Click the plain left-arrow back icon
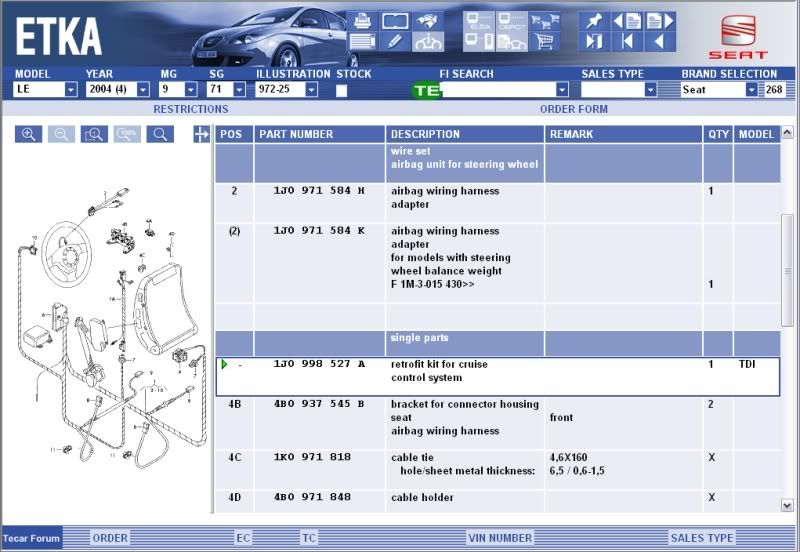This screenshot has height=552, width=800. point(660,42)
